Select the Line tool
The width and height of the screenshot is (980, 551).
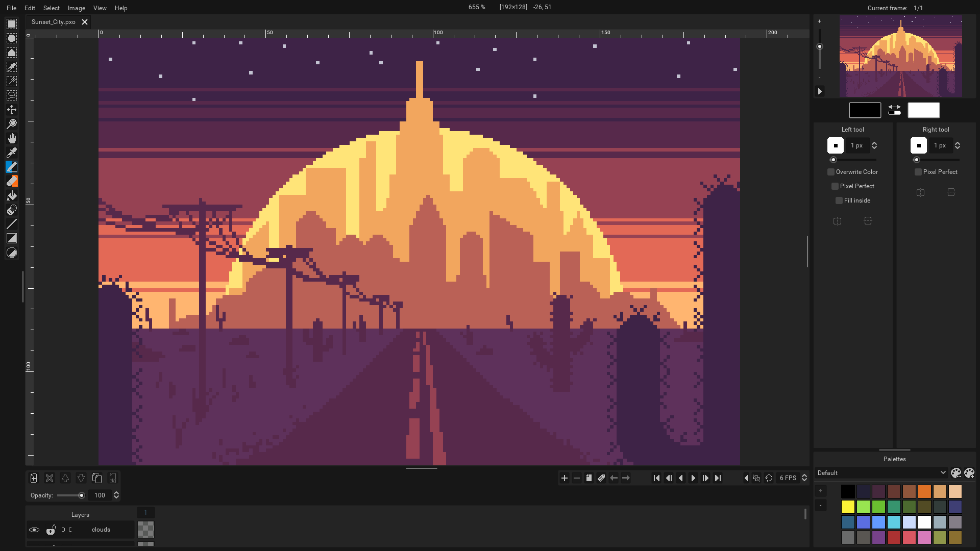(x=11, y=224)
